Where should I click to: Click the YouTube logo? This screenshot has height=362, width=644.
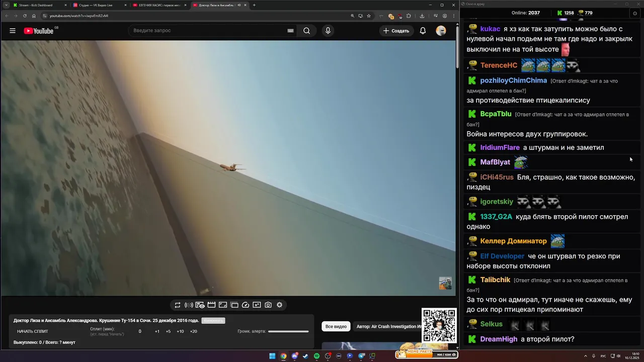pos(39,31)
